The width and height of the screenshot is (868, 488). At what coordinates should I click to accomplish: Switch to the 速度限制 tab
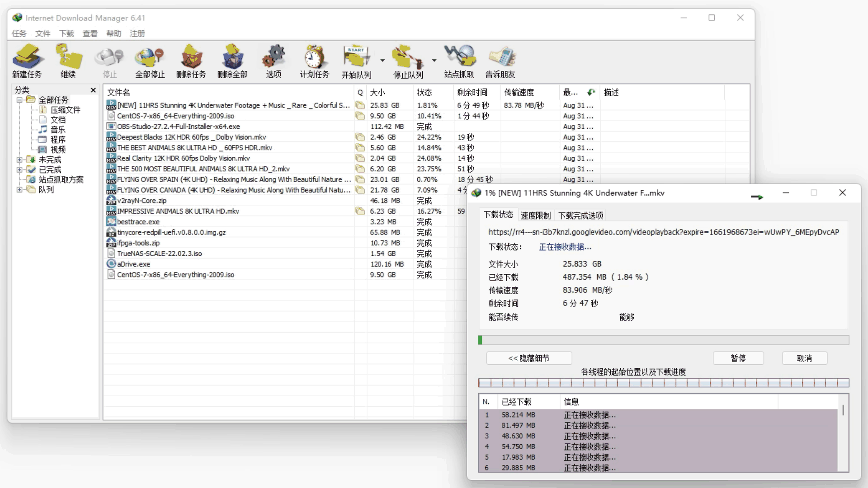pos(536,216)
